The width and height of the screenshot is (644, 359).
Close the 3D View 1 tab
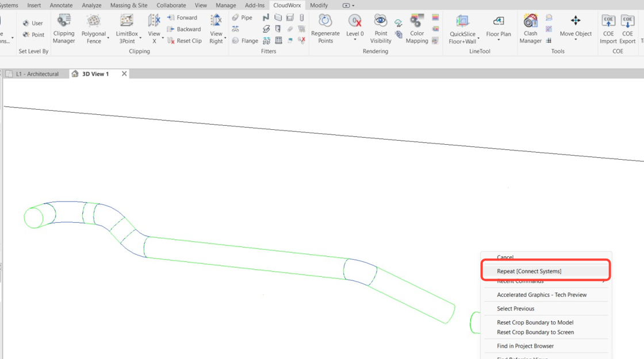click(x=124, y=74)
